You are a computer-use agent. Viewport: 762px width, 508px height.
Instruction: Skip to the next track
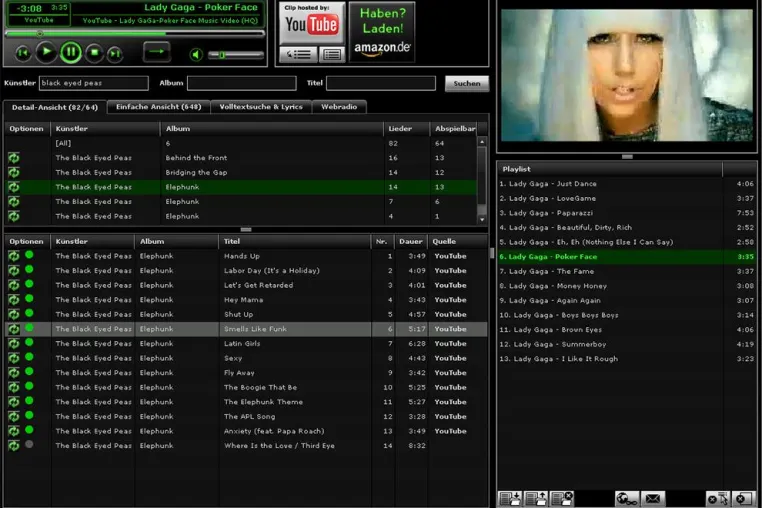(x=115, y=53)
